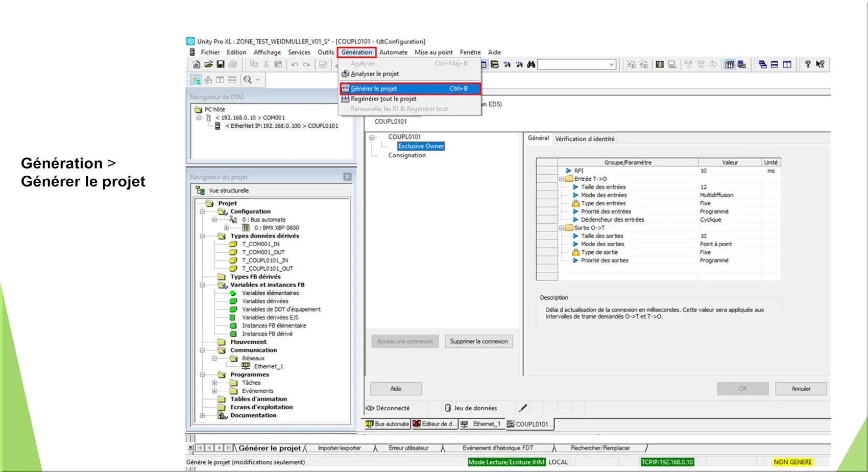Screen dimensions: 868x472
Task: Click the Print toolbar icon
Action: [233, 64]
